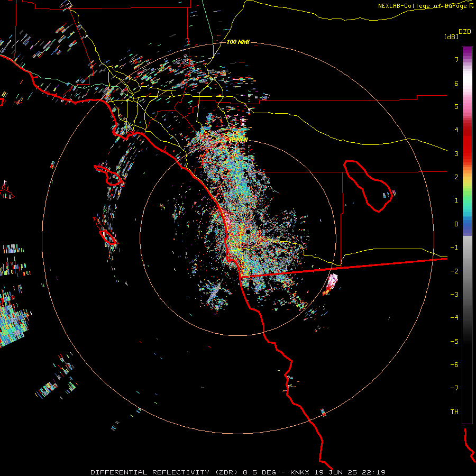Click inside the Salton Sea outline

click(368, 185)
